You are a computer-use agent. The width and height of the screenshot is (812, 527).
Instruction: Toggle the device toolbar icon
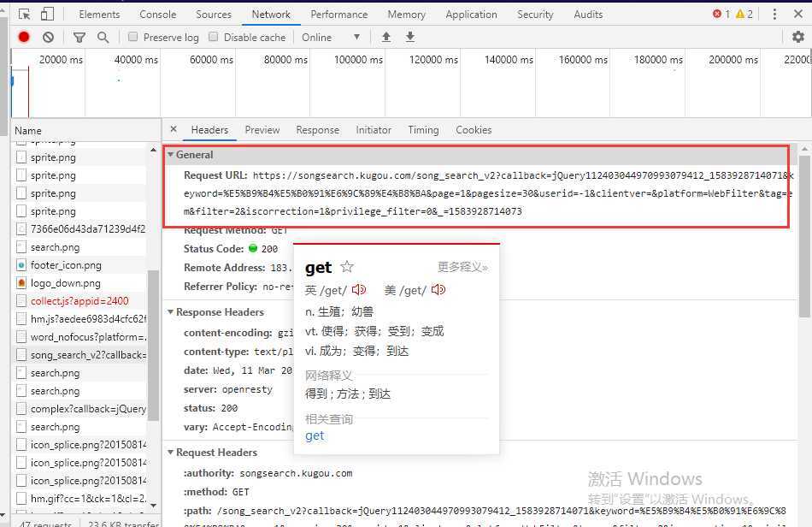pyautogui.click(x=47, y=14)
